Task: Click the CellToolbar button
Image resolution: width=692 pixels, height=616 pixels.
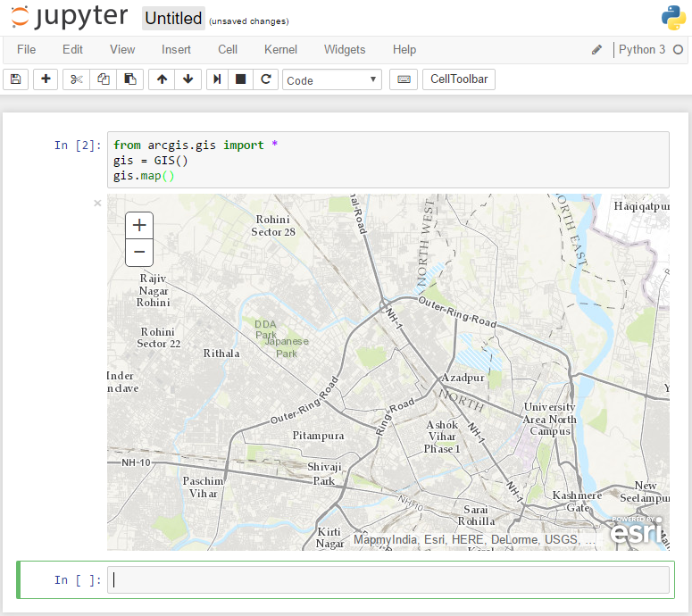Action: click(x=459, y=79)
